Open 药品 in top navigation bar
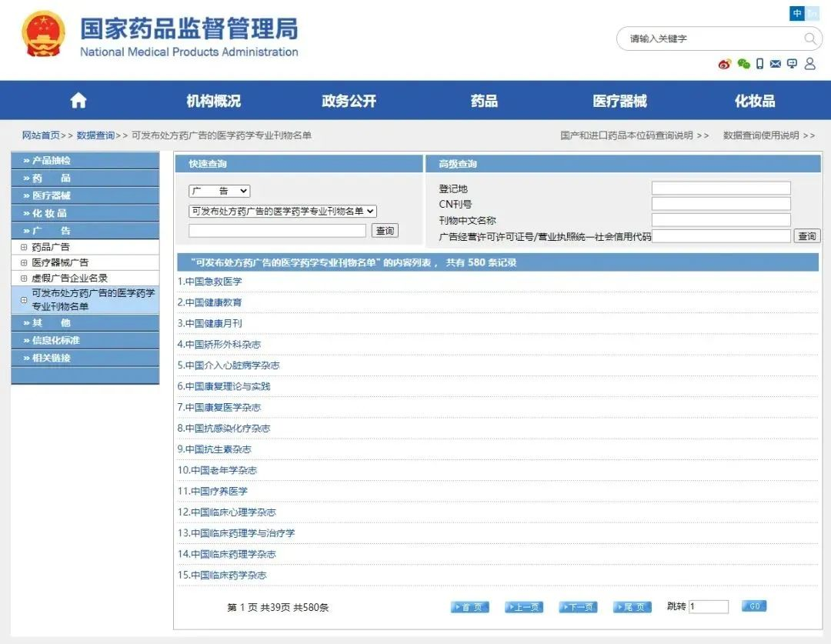 click(484, 101)
